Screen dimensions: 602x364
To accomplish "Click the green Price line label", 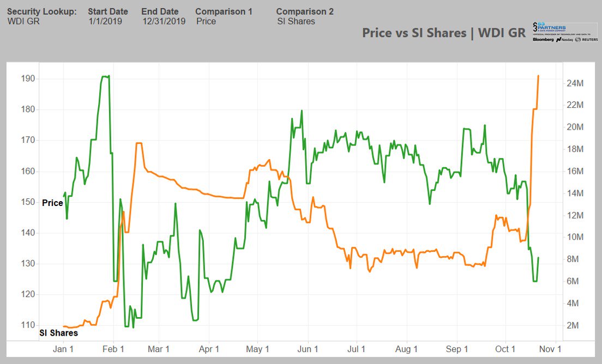I will tap(52, 203).
